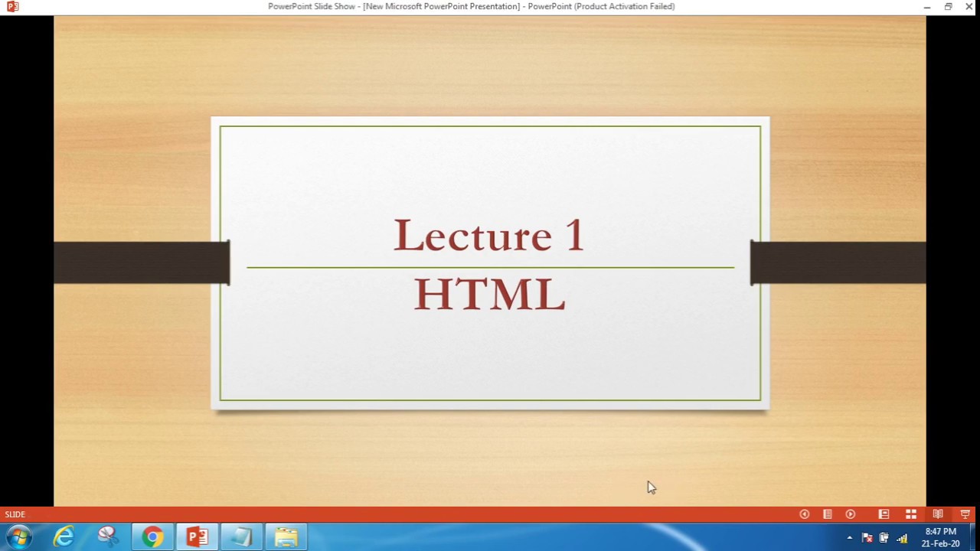
Task: Open the Notepad taskbar window
Action: coord(242,537)
